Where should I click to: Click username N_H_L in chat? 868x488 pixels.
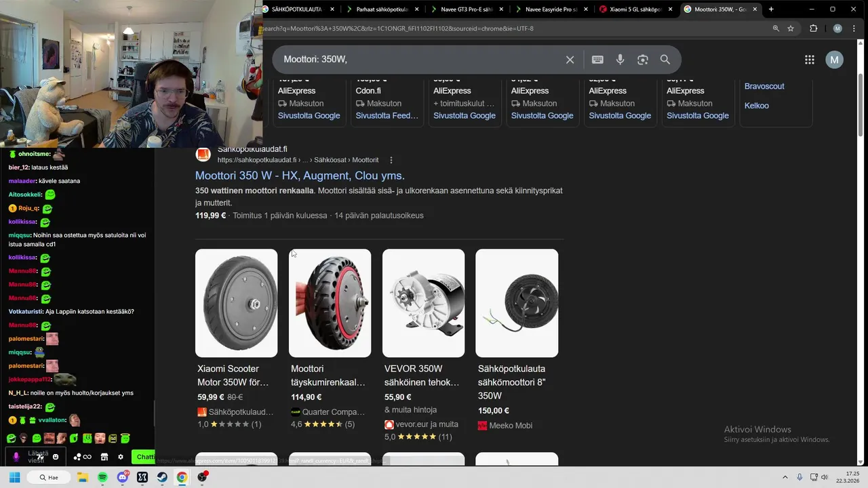[x=18, y=393]
